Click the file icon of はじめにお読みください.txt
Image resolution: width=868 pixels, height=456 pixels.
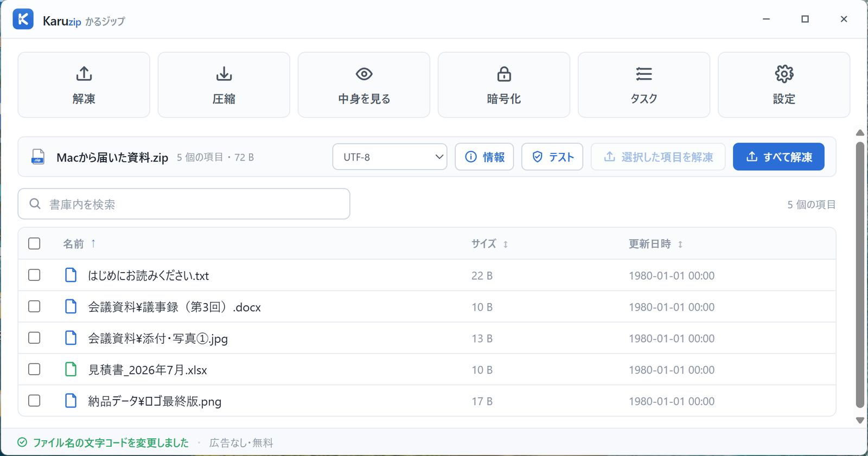click(x=71, y=275)
